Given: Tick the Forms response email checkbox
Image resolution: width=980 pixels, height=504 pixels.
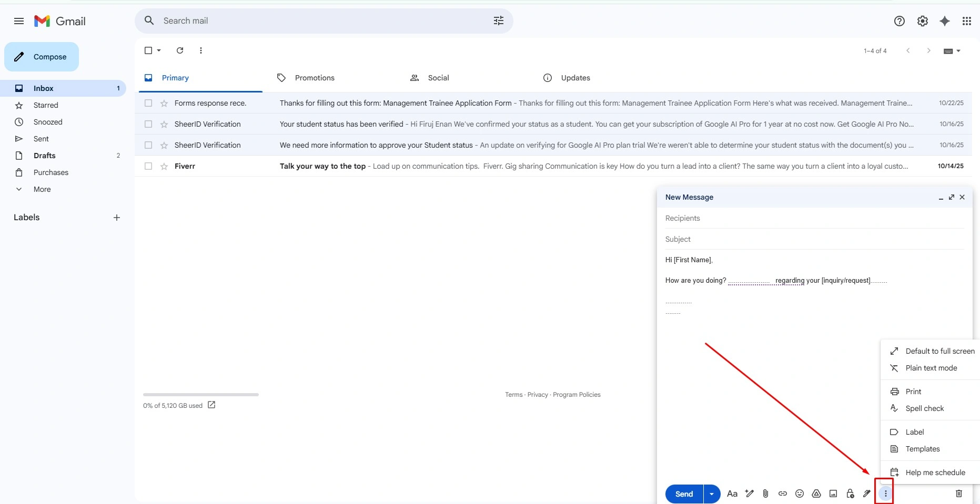Looking at the screenshot, I should point(148,103).
